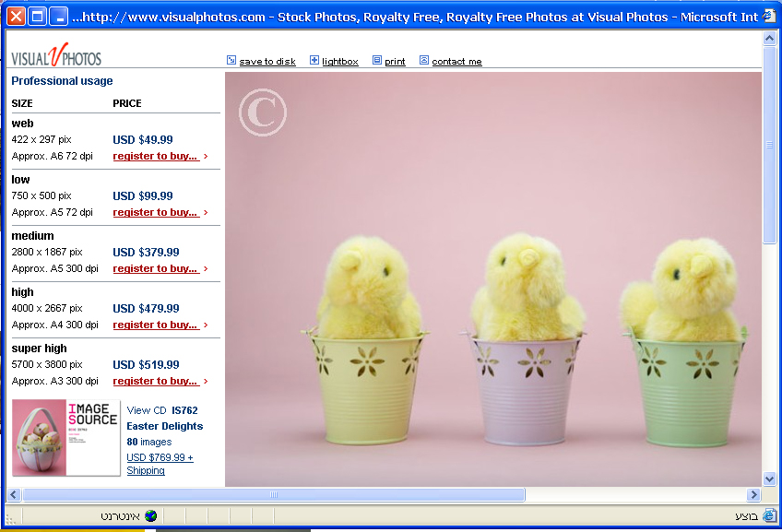Viewport: 782px width, 532px height.
Task: Open the Easter Delights title
Action: coord(164,426)
